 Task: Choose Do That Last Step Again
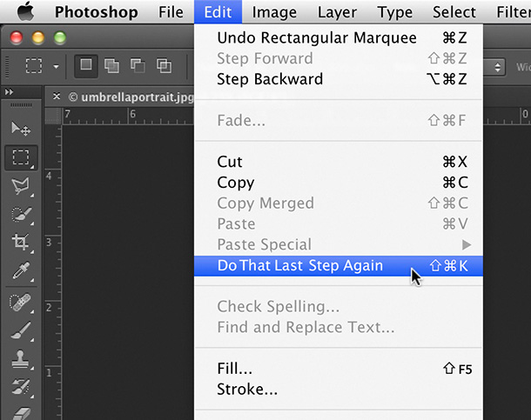(339, 266)
